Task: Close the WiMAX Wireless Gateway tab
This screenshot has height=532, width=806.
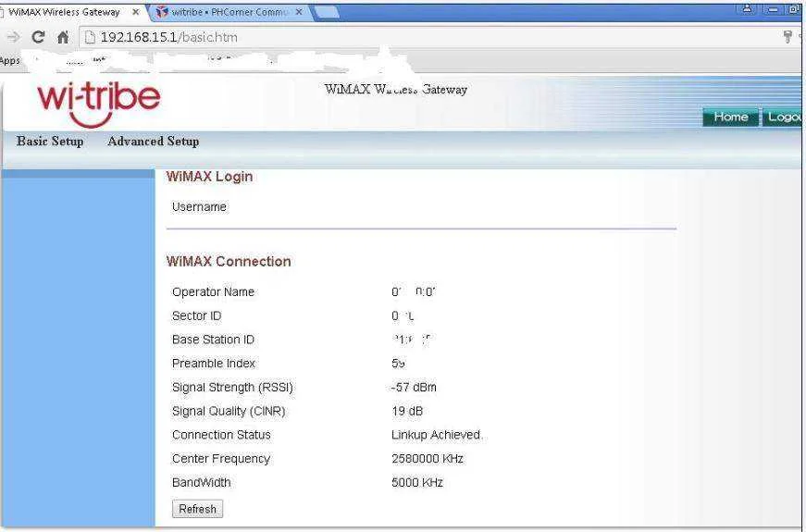Action: (x=136, y=12)
